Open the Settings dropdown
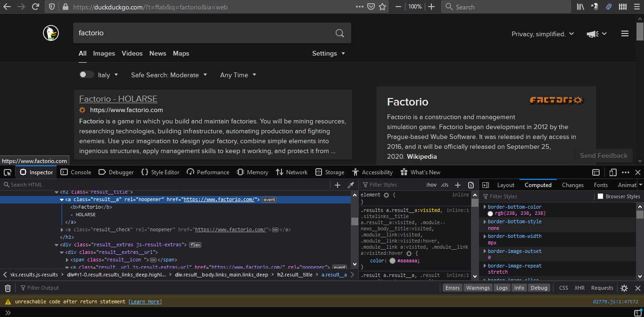 329,53
